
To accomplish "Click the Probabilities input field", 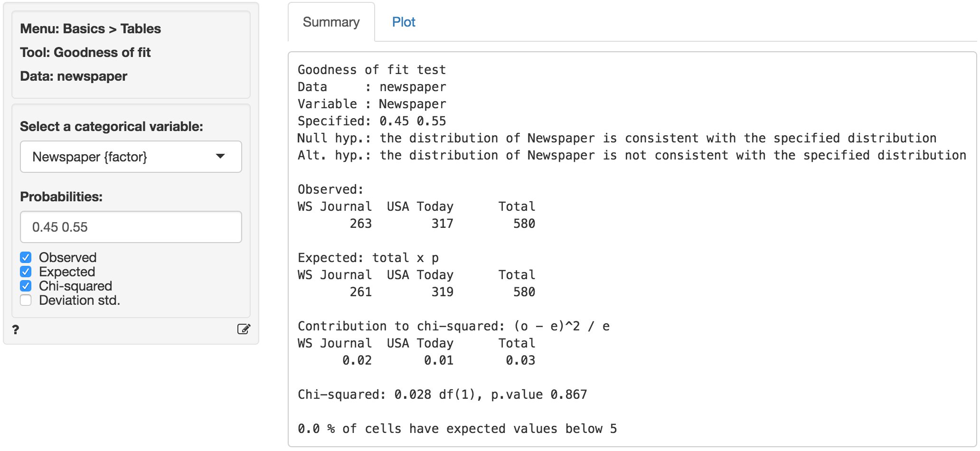I will 131,227.
